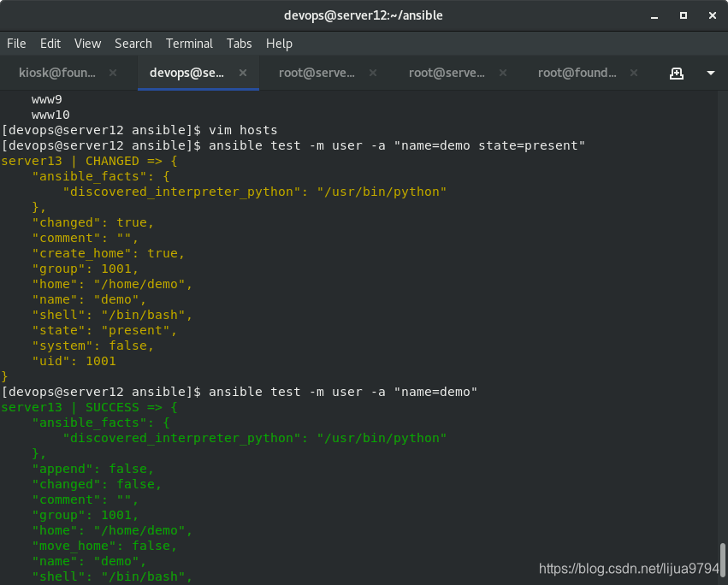Maximize the terminal window

(684, 15)
